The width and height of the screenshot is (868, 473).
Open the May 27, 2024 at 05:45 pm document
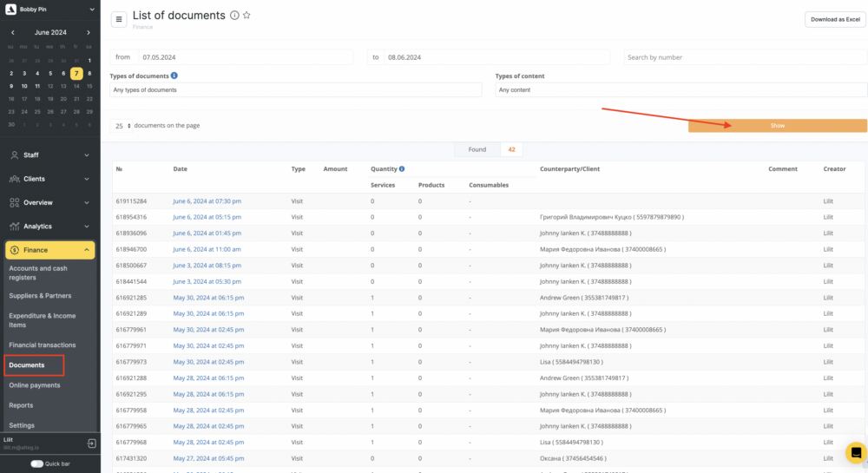click(208, 458)
